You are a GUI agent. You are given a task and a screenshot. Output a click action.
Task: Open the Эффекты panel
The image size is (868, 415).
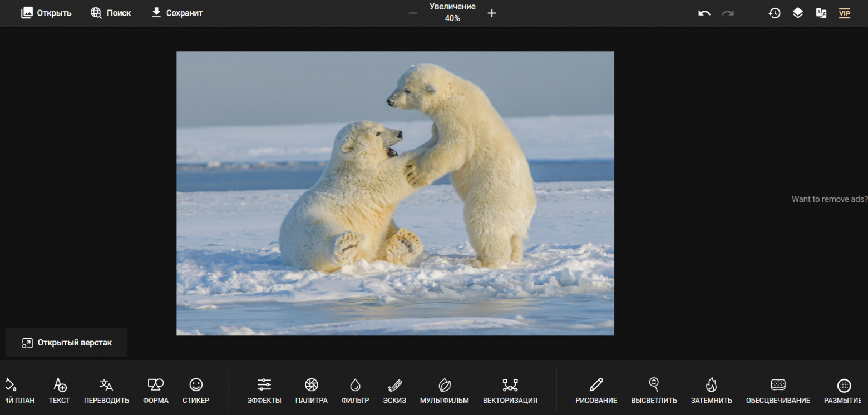[x=264, y=389]
